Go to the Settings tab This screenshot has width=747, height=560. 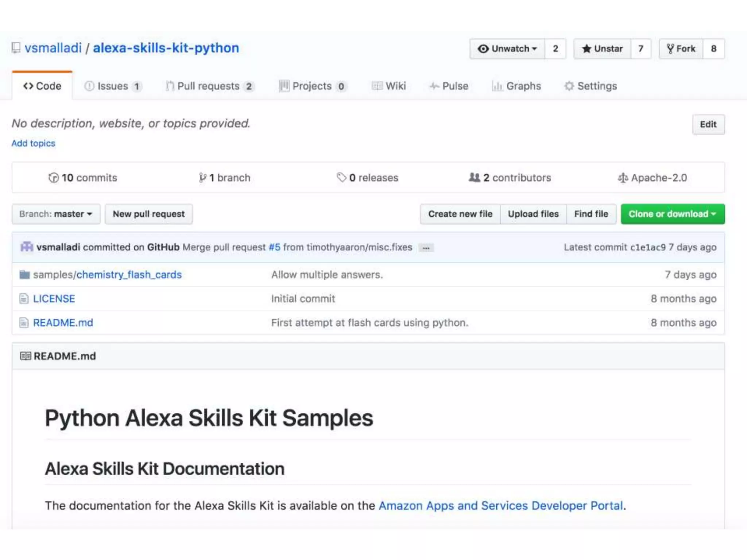point(591,86)
